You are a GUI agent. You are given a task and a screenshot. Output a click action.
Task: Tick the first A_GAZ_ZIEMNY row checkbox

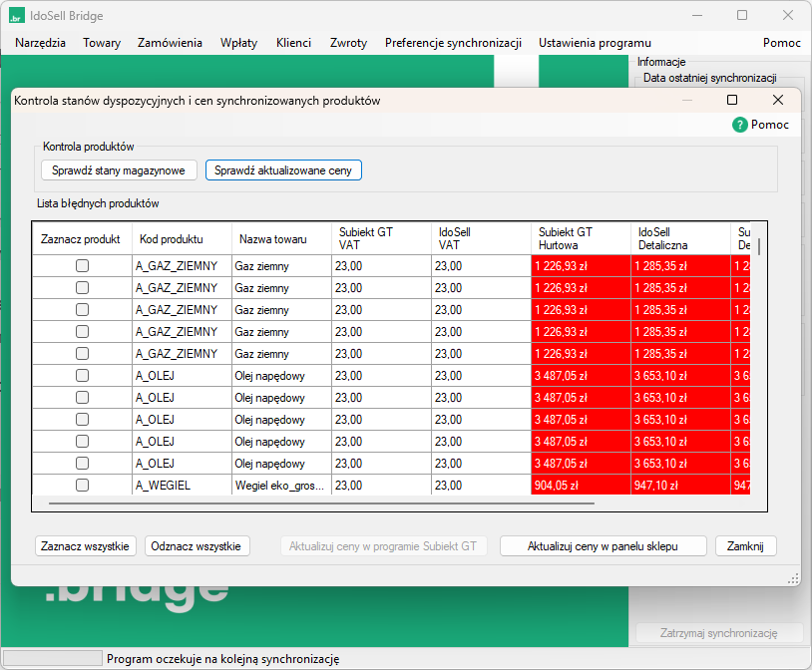[x=83, y=265]
